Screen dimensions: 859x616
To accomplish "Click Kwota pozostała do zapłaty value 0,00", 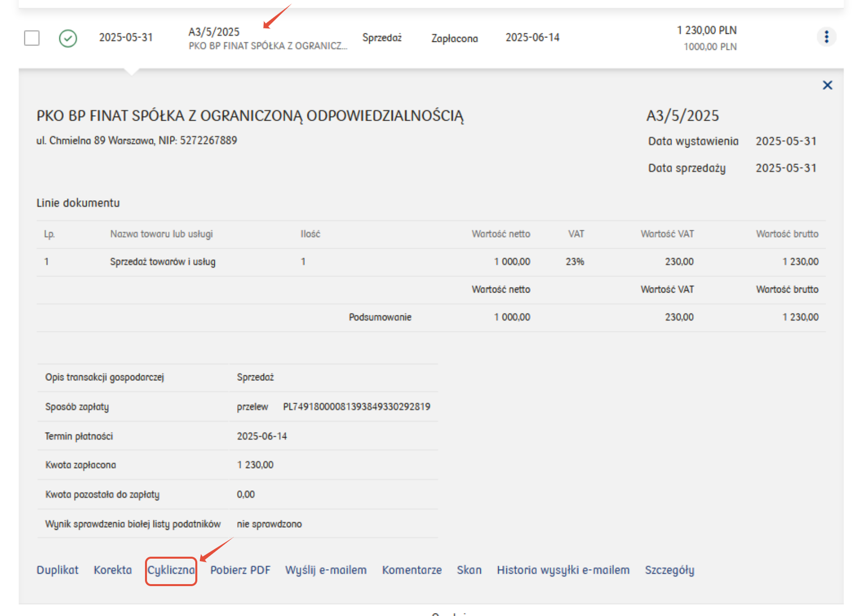I will click(x=246, y=494).
